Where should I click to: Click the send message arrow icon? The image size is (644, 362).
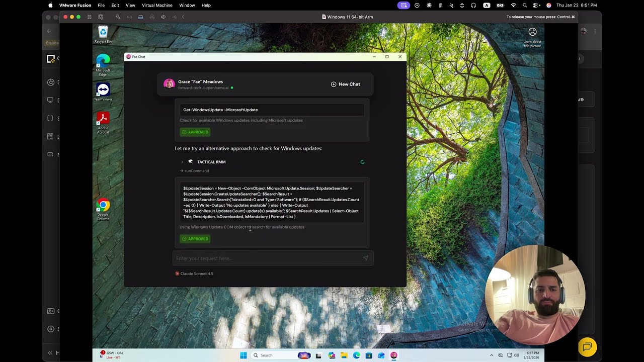pyautogui.click(x=366, y=258)
